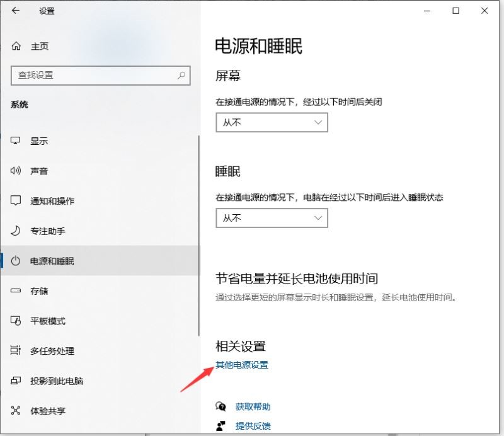
Task: Open the sleep timeout dropdown showing 从不
Action: coord(272,218)
